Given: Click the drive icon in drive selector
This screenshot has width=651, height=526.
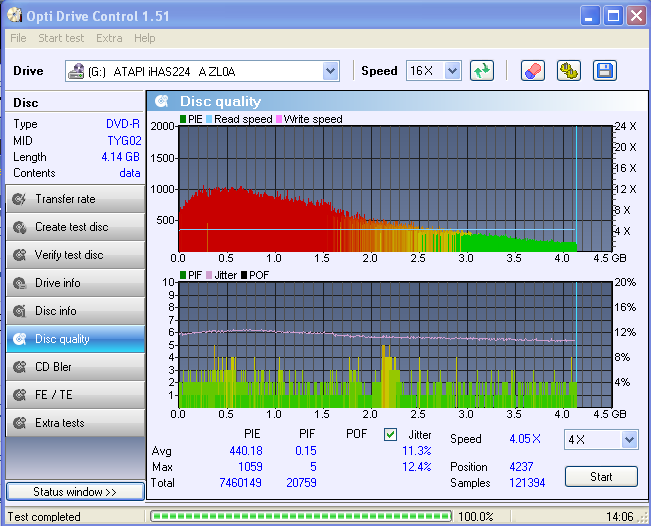Looking at the screenshot, I should coord(76,71).
